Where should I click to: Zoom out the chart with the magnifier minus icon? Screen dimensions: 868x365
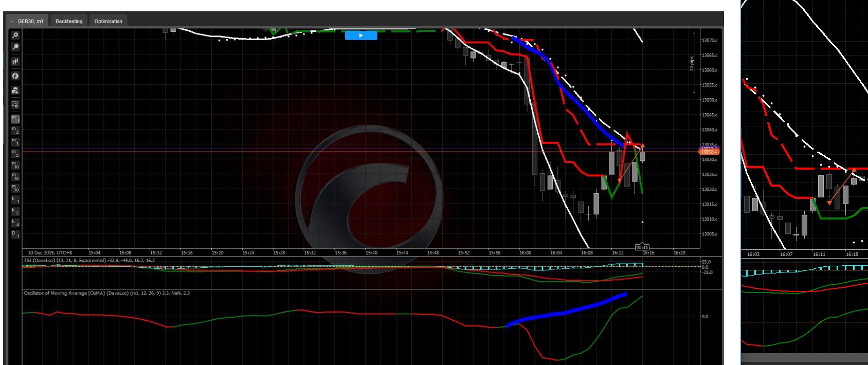coord(15,47)
